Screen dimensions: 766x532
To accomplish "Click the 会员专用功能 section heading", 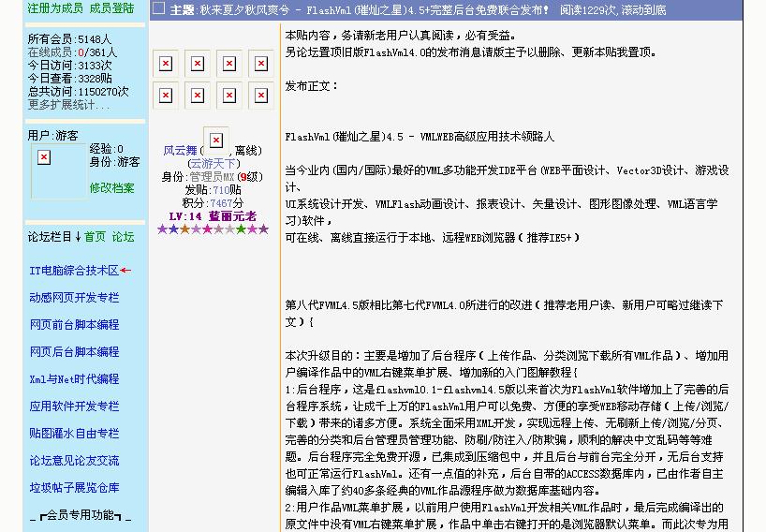I will point(81,515).
